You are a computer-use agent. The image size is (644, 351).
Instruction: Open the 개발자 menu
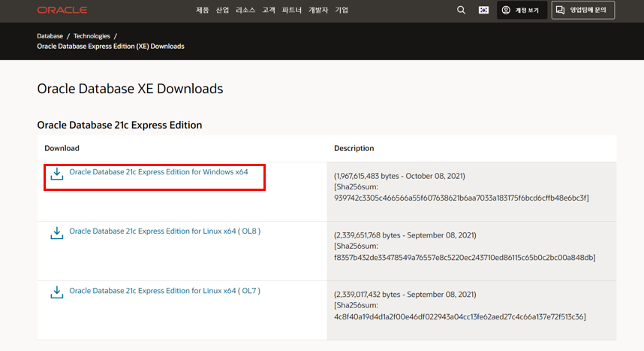[318, 10]
